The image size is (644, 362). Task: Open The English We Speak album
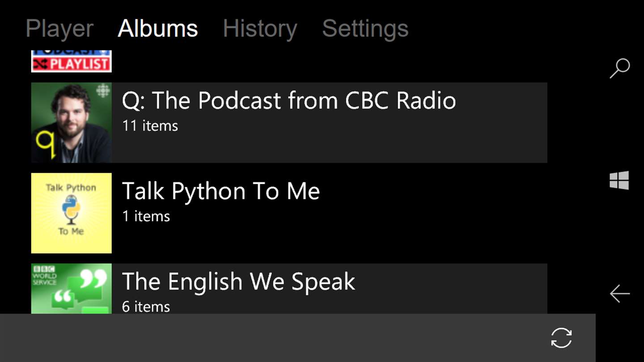238,282
